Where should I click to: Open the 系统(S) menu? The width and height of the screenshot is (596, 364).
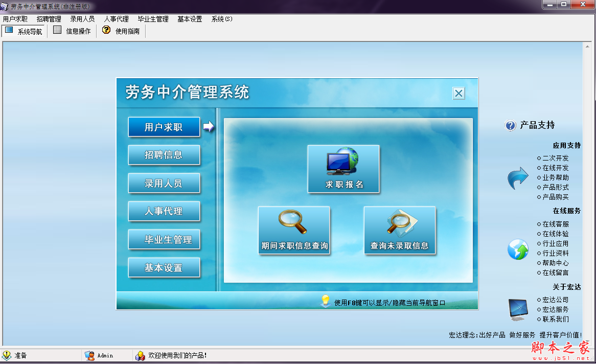pyautogui.click(x=220, y=18)
